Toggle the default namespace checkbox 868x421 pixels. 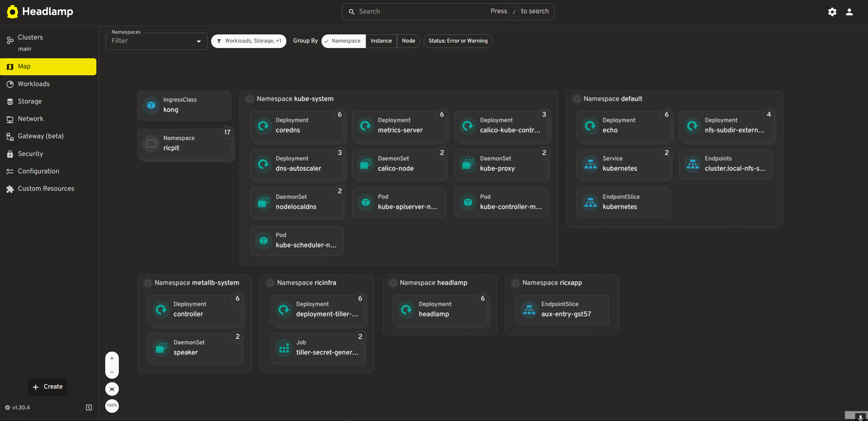click(577, 99)
